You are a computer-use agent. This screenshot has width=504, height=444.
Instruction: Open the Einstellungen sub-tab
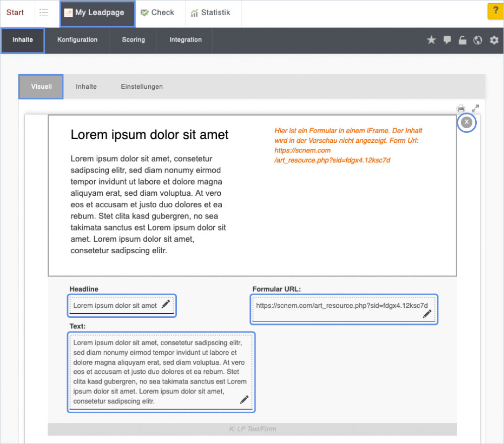[x=142, y=87]
